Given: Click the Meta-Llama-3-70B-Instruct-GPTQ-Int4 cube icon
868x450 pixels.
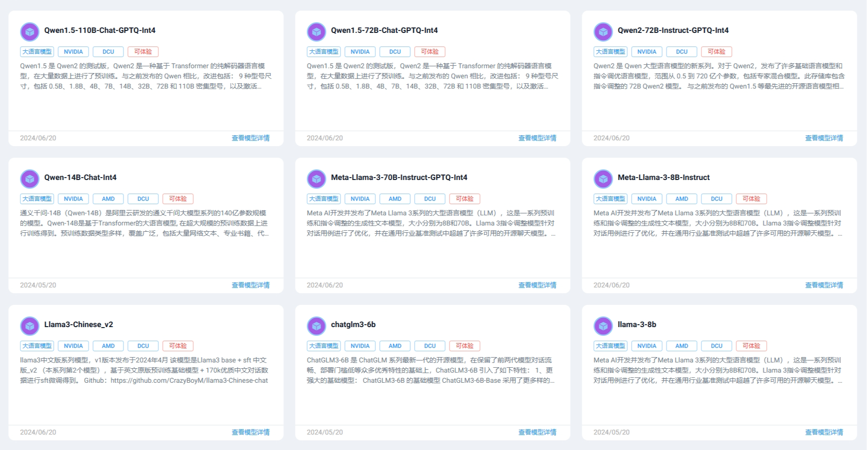Looking at the screenshot, I should pyautogui.click(x=316, y=179).
